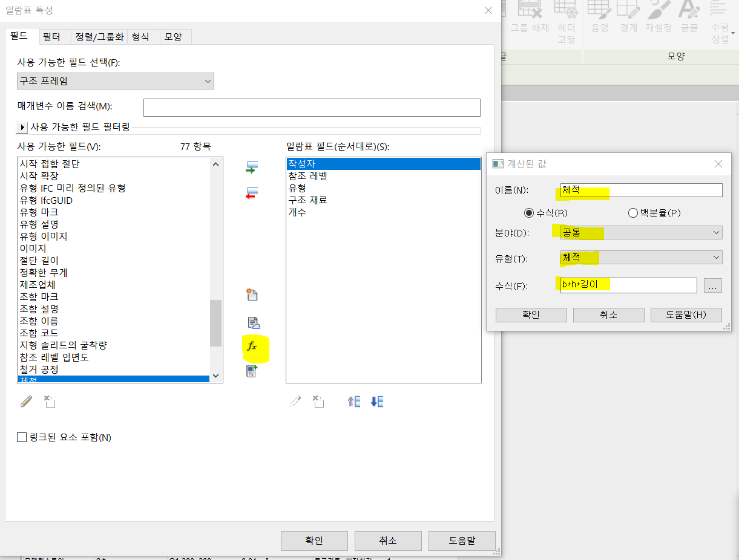Click the fx calculated parameter icon

(252, 347)
